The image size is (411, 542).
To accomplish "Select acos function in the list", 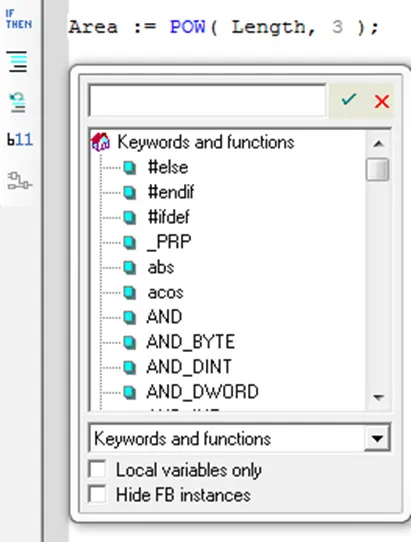I will pos(165,292).
